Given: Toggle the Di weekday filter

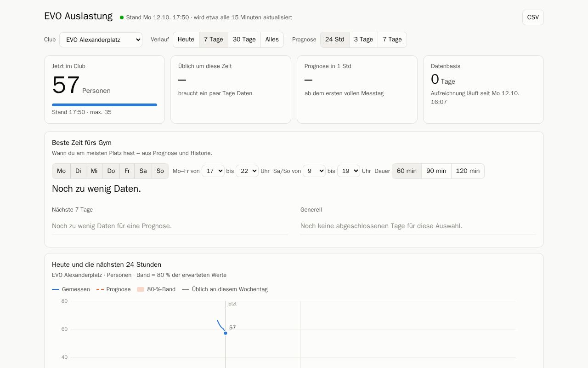Looking at the screenshot, I should (x=78, y=171).
